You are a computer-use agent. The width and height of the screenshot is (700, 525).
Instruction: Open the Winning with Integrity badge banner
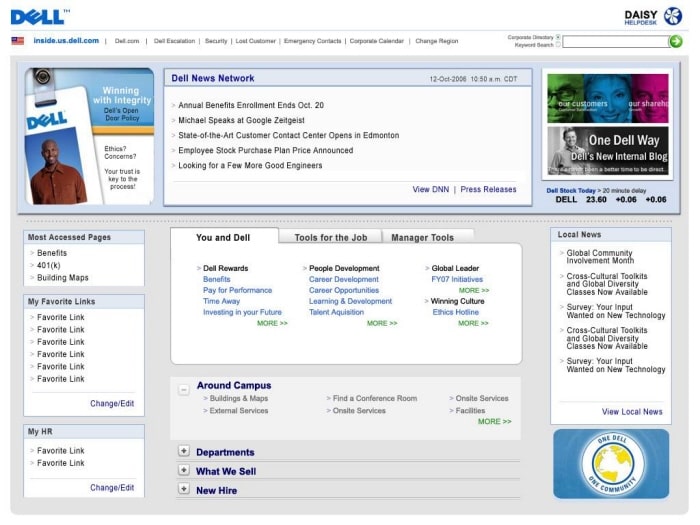[x=90, y=136]
